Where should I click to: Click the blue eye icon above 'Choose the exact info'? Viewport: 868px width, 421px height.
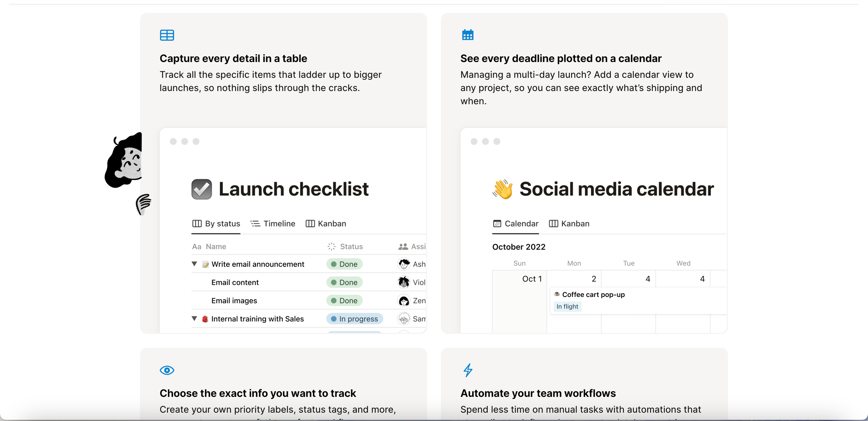click(x=167, y=370)
